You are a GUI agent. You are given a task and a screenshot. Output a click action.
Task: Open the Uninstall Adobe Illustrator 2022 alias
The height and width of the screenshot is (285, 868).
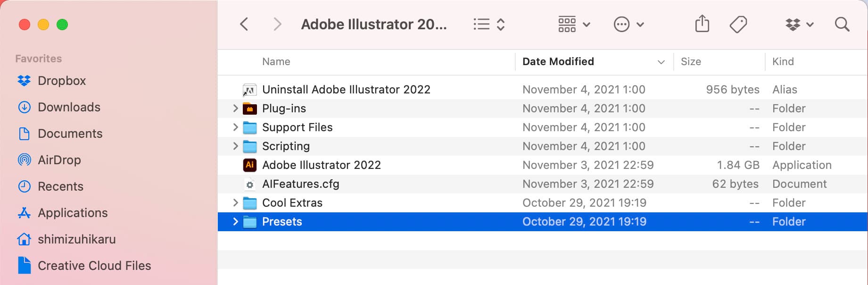tap(347, 89)
